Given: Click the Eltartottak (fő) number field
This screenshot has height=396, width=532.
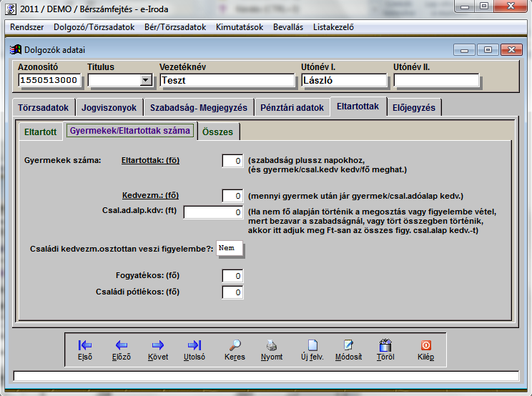Looking at the screenshot, I should pos(232,161).
